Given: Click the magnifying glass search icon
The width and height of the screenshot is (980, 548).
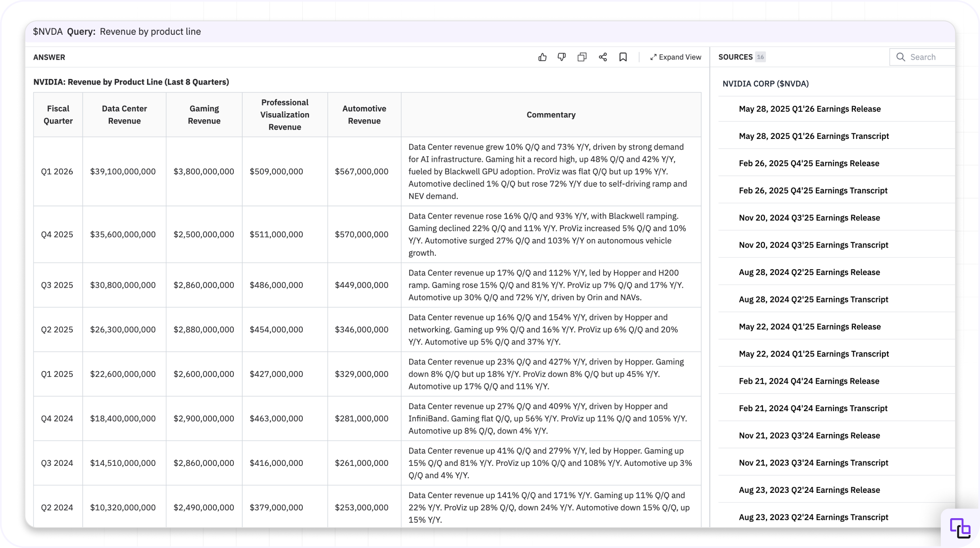Looking at the screenshot, I should click(x=900, y=57).
